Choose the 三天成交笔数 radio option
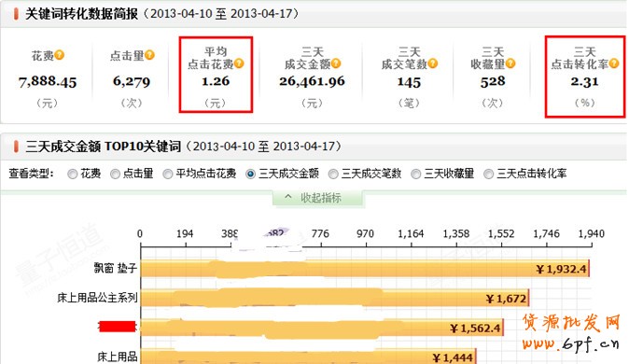The width and height of the screenshot is (629, 364). pyautogui.click(x=333, y=175)
